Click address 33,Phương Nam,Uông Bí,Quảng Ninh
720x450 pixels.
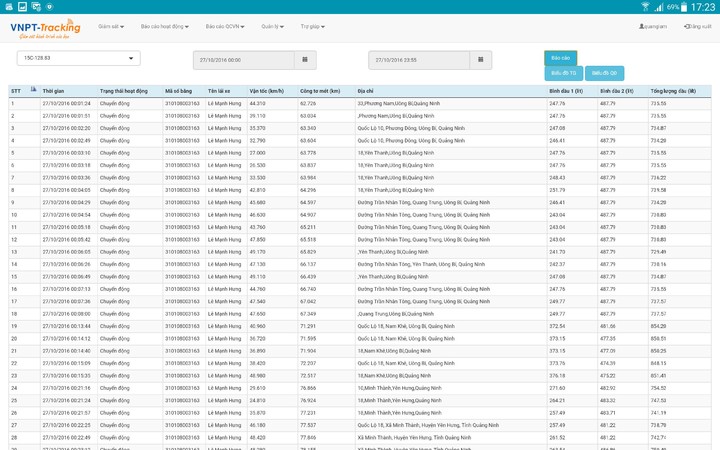tap(399, 103)
